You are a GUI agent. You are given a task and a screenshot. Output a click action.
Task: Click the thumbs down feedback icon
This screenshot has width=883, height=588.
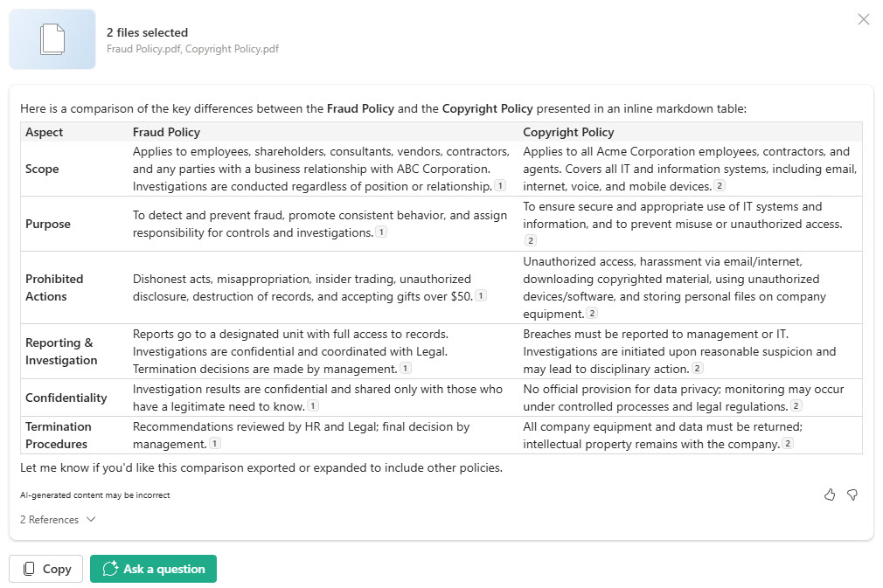[852, 495]
